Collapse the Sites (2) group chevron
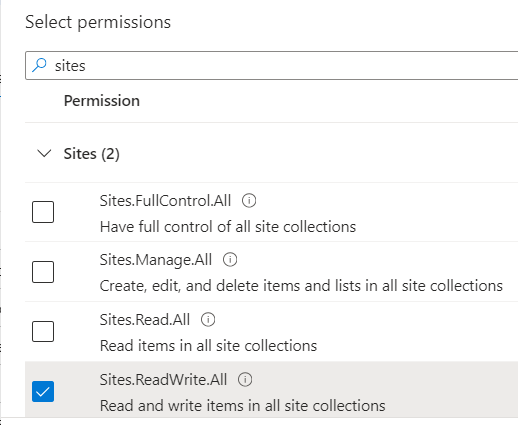The image size is (518, 425). tap(44, 153)
